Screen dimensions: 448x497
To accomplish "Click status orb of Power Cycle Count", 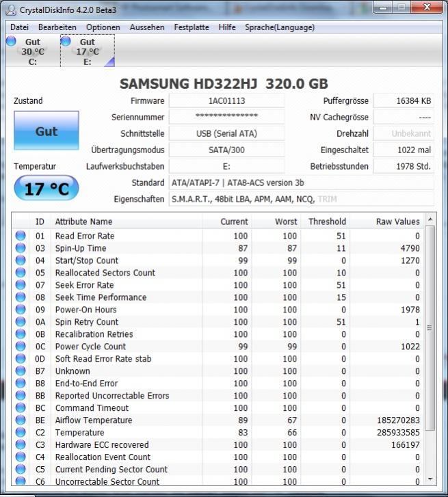I will coord(21,346).
